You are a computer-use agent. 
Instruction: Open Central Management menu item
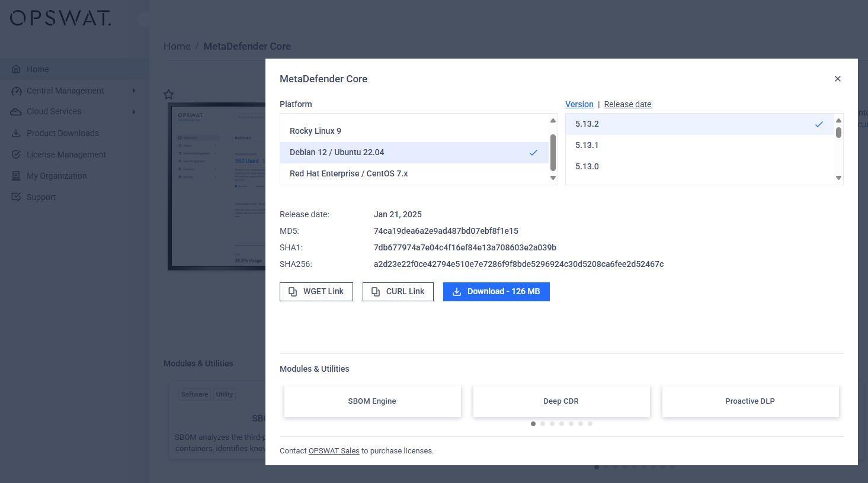[74, 91]
